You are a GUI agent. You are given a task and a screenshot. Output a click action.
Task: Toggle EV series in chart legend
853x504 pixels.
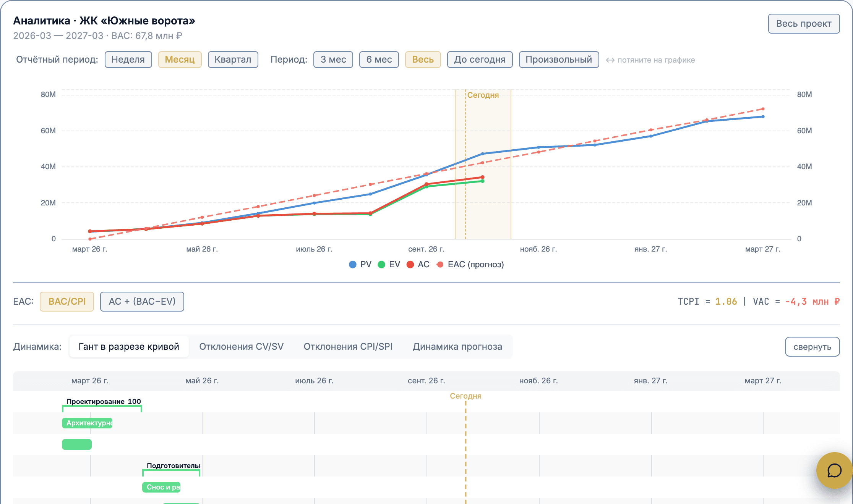[389, 264]
